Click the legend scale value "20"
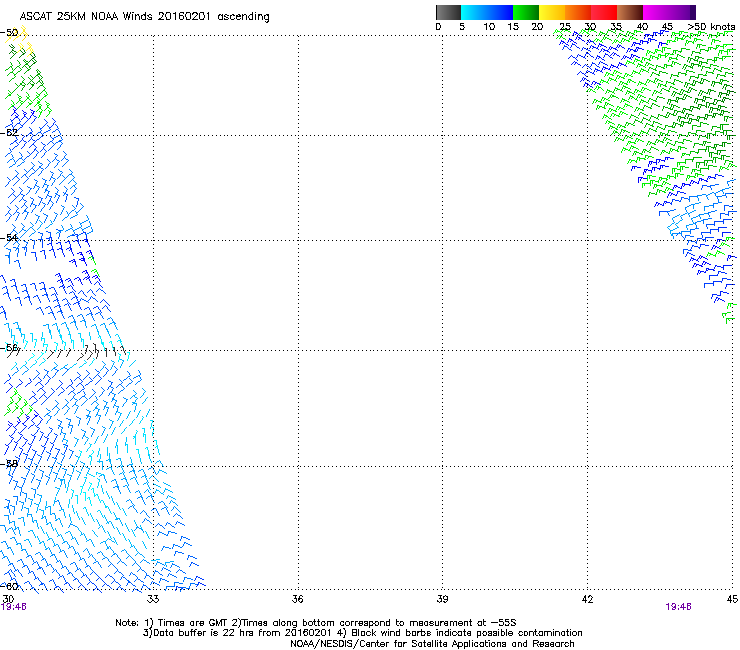 (x=537, y=26)
